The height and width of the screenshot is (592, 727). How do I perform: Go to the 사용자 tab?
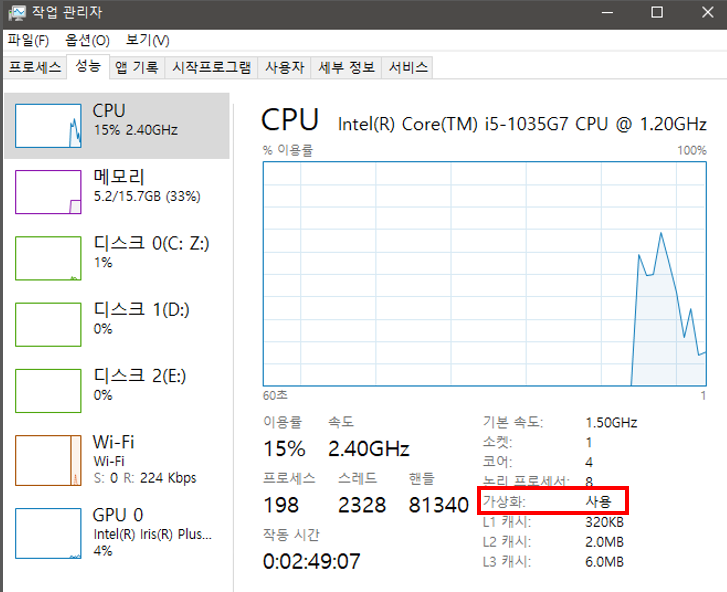tap(284, 68)
